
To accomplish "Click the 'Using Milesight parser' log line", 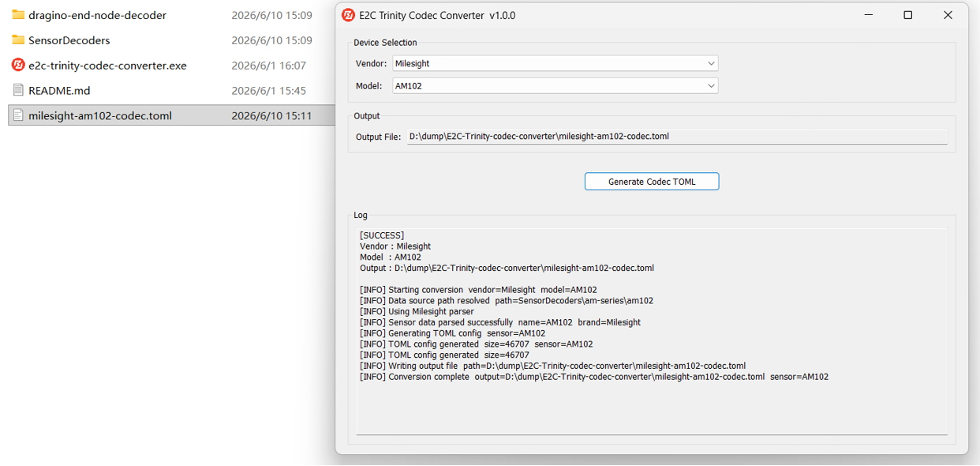I will click(x=417, y=312).
